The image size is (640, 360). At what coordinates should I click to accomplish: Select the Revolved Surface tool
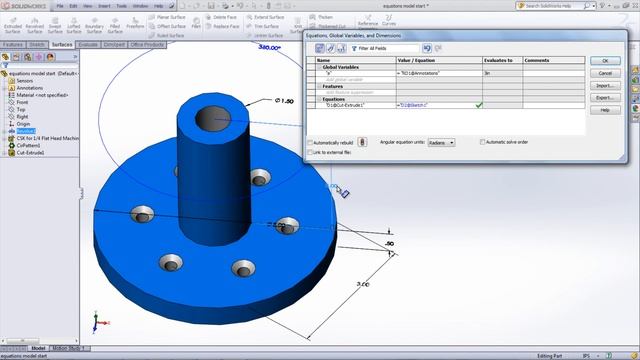coord(34,25)
